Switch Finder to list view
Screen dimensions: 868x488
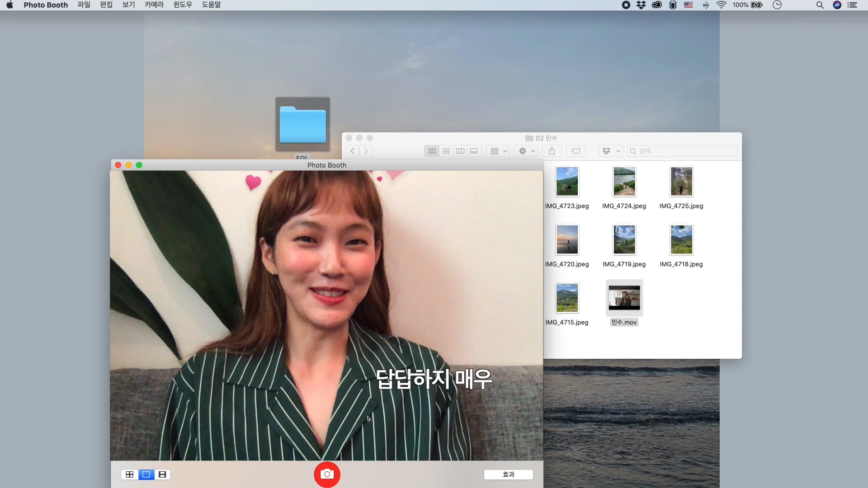coord(446,151)
